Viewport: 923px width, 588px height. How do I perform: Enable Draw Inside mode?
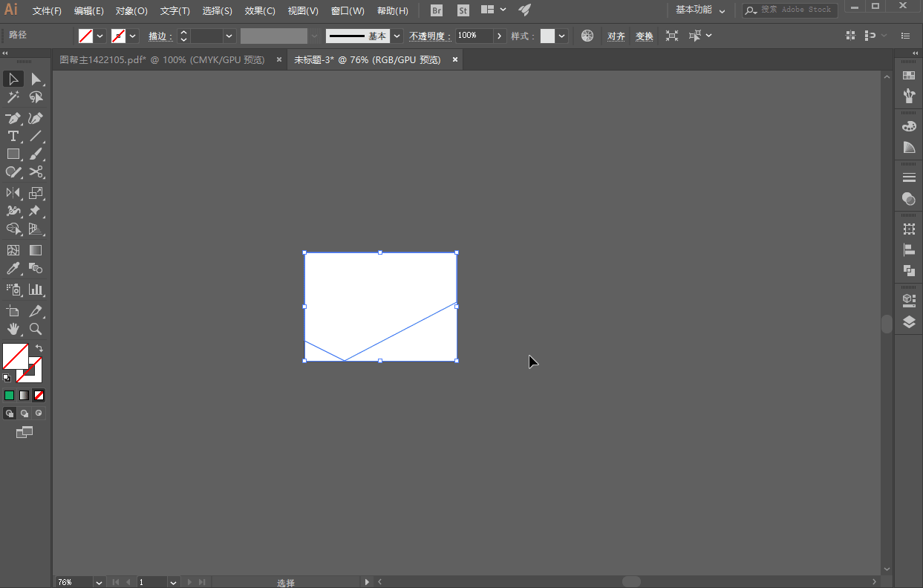[x=39, y=414]
